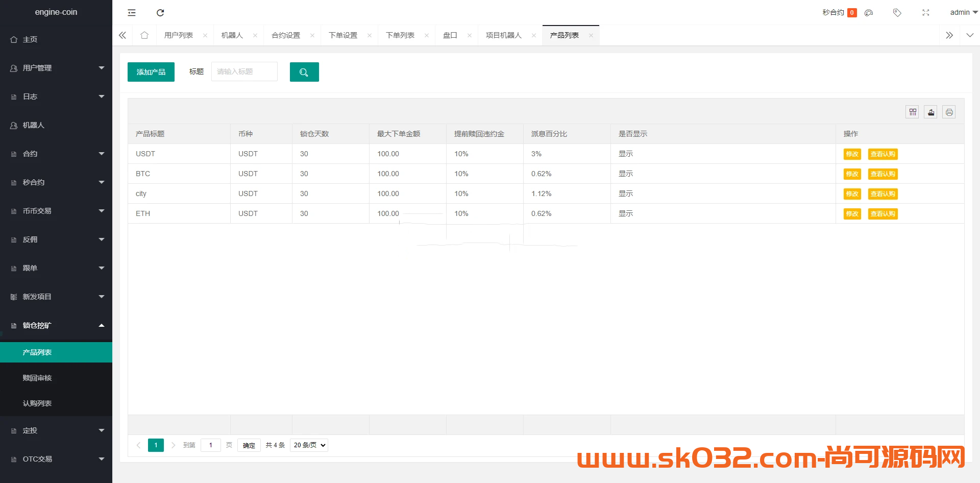Close the 盘口 tab

470,35
